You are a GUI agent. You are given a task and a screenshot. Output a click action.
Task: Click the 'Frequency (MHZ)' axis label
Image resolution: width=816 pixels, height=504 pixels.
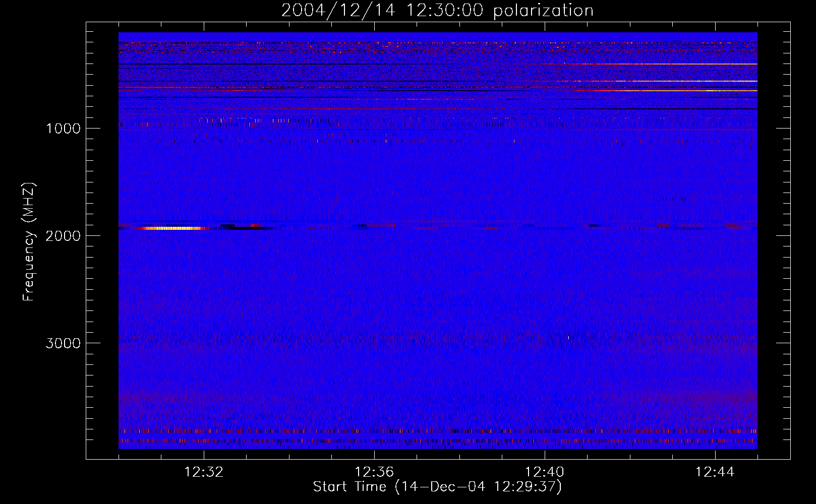pyautogui.click(x=29, y=242)
